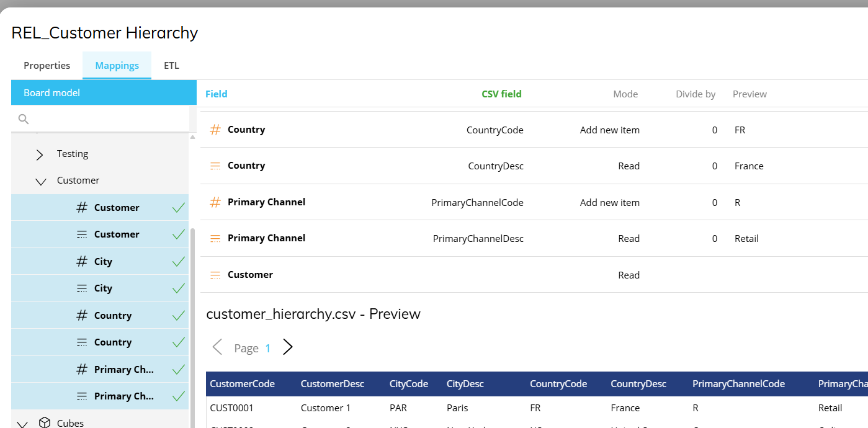Select Country description item in tree
The width and height of the screenshot is (868, 428).
click(100, 342)
